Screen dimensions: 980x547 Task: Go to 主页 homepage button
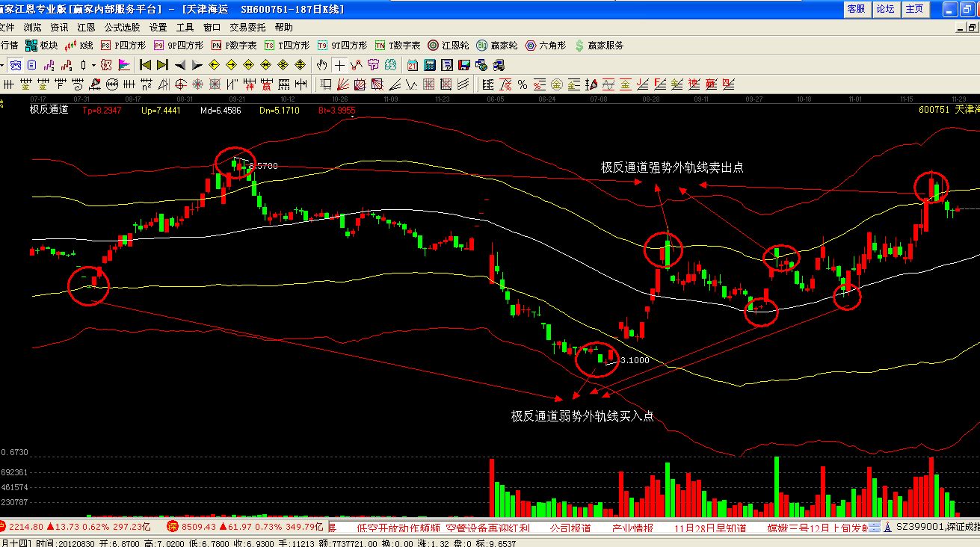coord(913,9)
